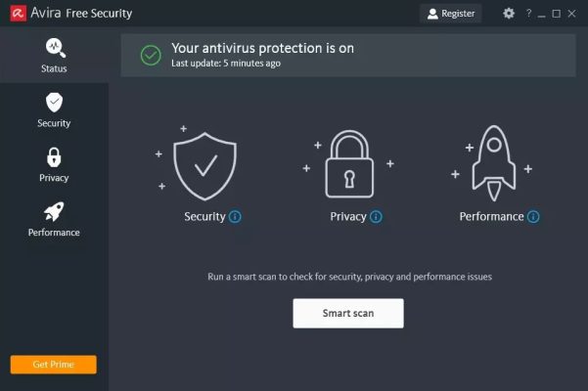588x391 pixels.
Task: Click the Security label under shield
Action: pyautogui.click(x=204, y=217)
